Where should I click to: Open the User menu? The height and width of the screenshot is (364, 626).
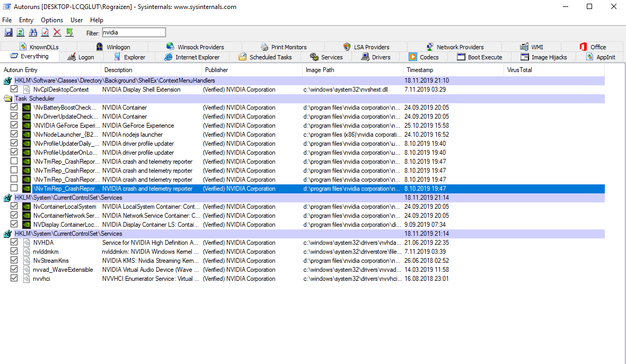[x=77, y=20]
